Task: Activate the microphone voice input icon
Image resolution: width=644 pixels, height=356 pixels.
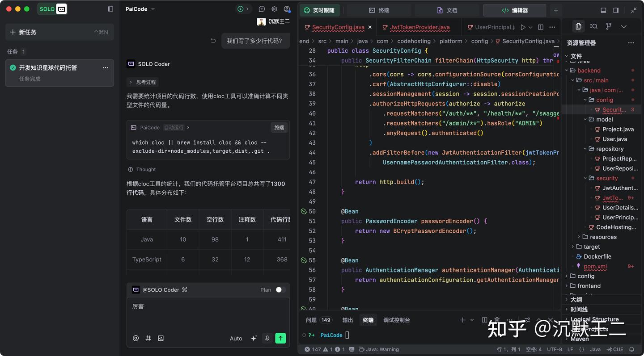Action: [x=267, y=338]
